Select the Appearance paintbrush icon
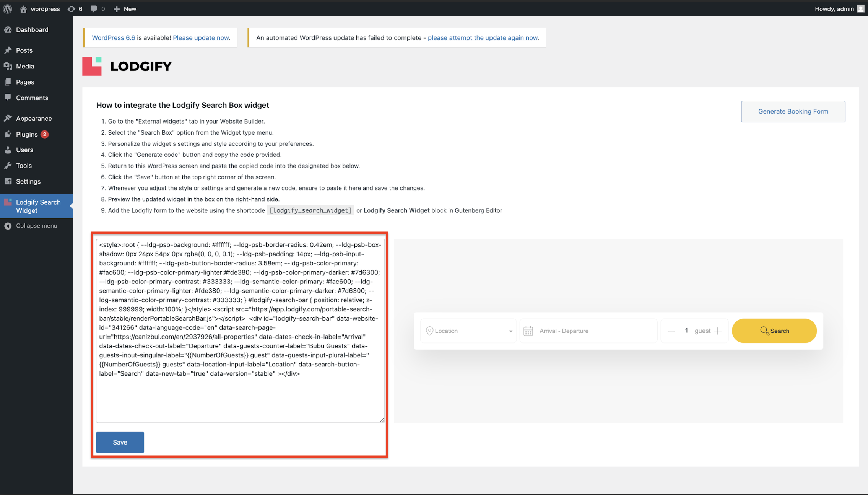This screenshot has width=868, height=495. 8,118
